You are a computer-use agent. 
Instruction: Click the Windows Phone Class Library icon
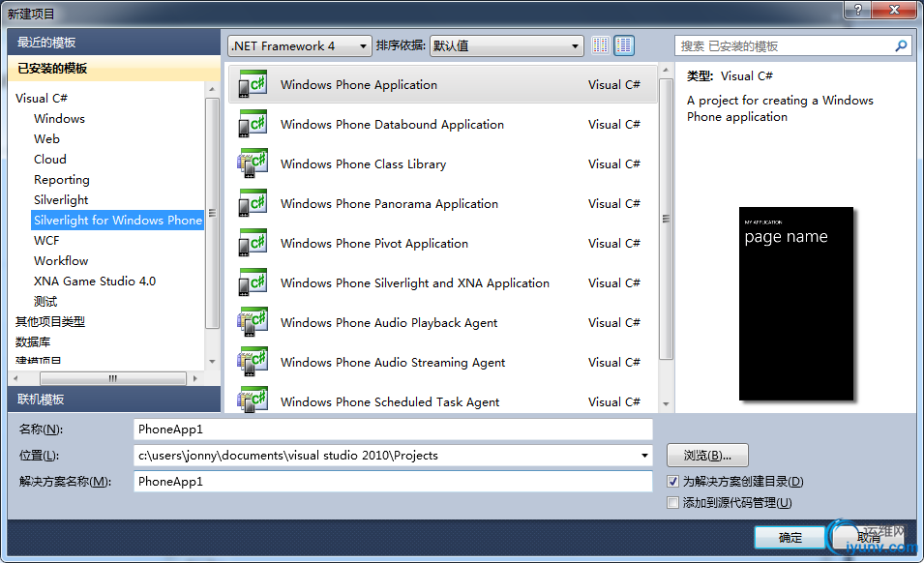pos(253,163)
